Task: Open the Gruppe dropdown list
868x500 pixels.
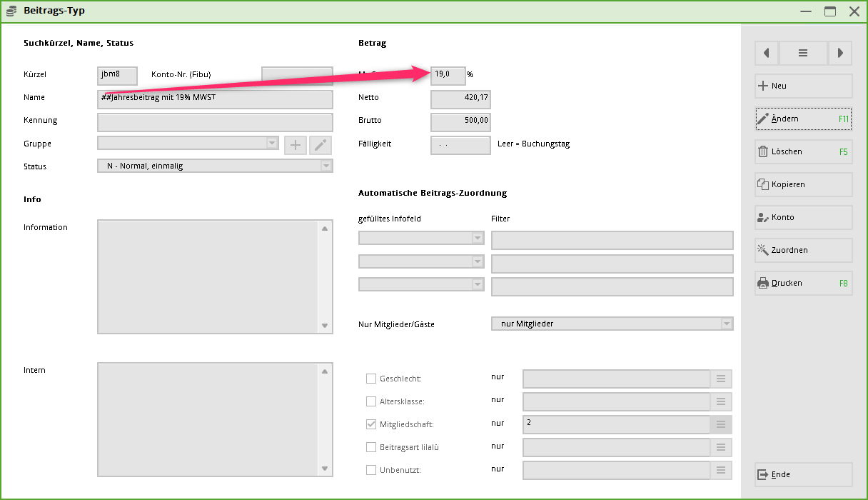Action: pyautogui.click(x=272, y=144)
